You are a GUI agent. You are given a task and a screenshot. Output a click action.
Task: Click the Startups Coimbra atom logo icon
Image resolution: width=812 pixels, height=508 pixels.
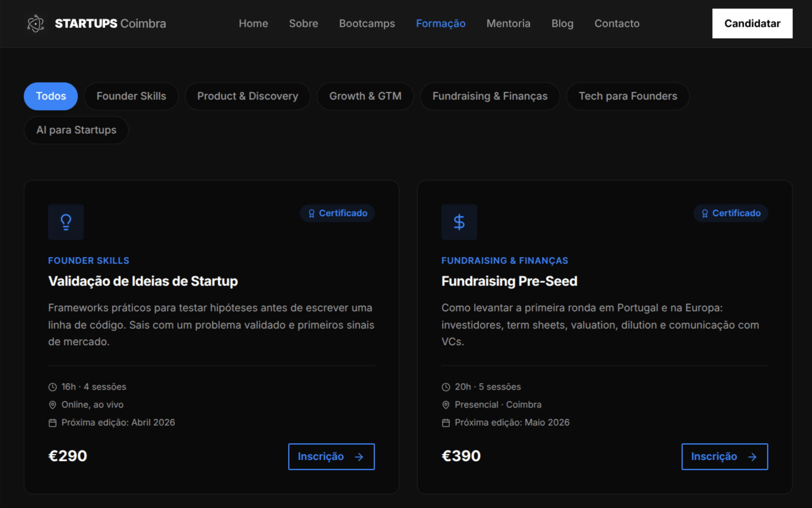(x=36, y=23)
